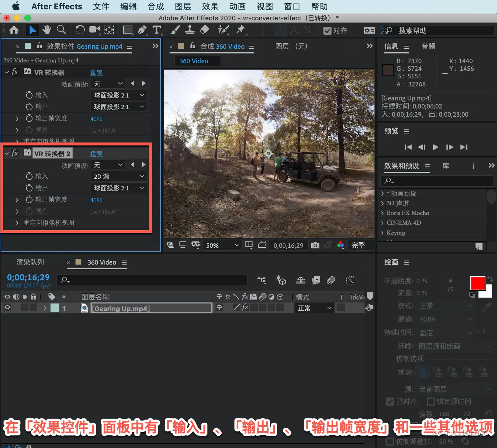
Task: Click the draft 3D icon in timeline
Action: tap(281, 280)
